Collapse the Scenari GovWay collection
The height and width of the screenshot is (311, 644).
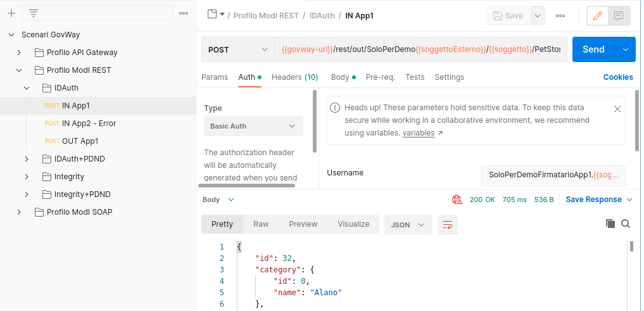tap(11, 35)
